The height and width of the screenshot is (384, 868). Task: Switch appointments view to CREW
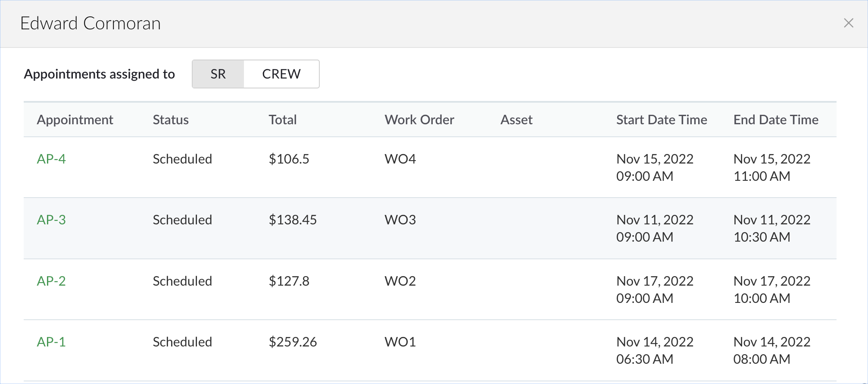click(281, 74)
